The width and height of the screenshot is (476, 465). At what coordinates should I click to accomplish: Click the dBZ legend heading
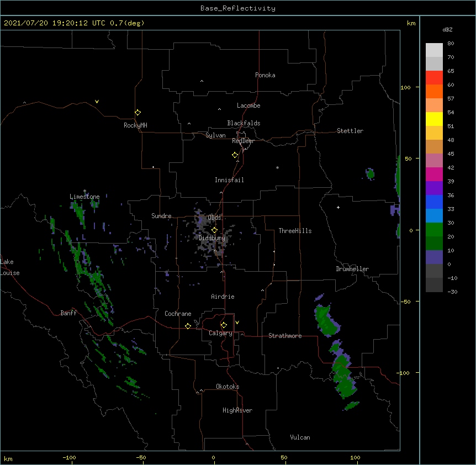tap(447, 29)
